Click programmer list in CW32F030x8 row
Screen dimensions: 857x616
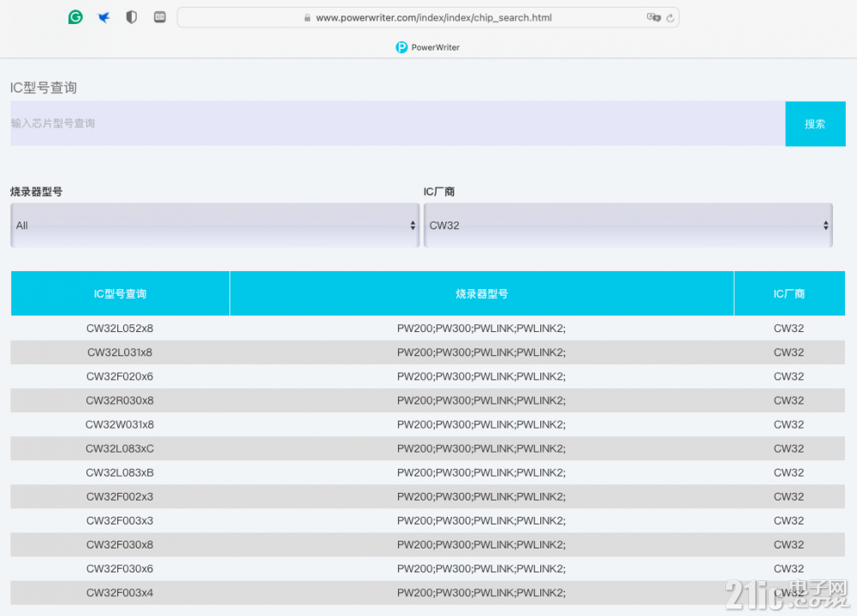point(481,544)
